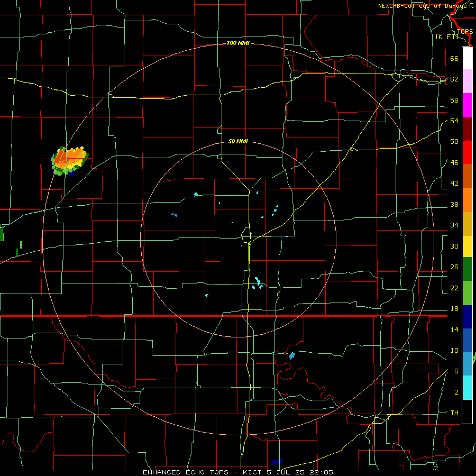Click the TOPS legend title
The width and height of the screenshot is (476, 476).
(x=465, y=31)
